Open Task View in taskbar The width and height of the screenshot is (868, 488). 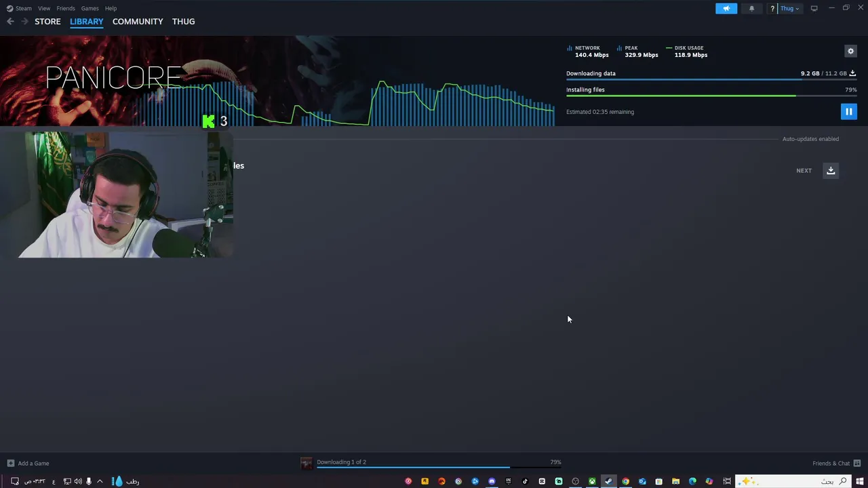[x=727, y=481]
